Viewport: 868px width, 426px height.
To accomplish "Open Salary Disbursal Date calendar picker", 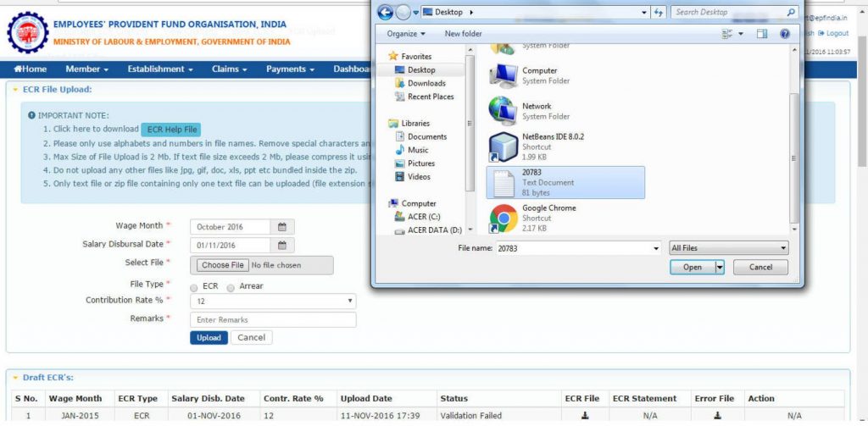I will pyautogui.click(x=281, y=245).
